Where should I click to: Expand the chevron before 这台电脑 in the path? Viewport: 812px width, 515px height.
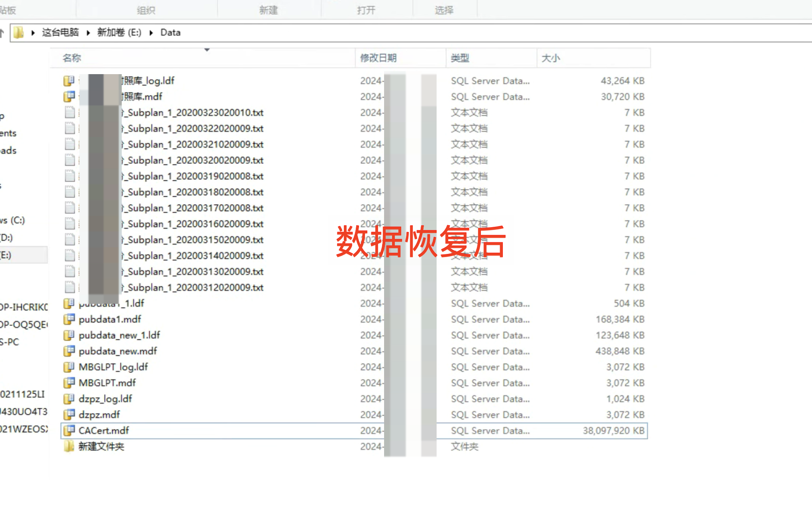click(33, 33)
